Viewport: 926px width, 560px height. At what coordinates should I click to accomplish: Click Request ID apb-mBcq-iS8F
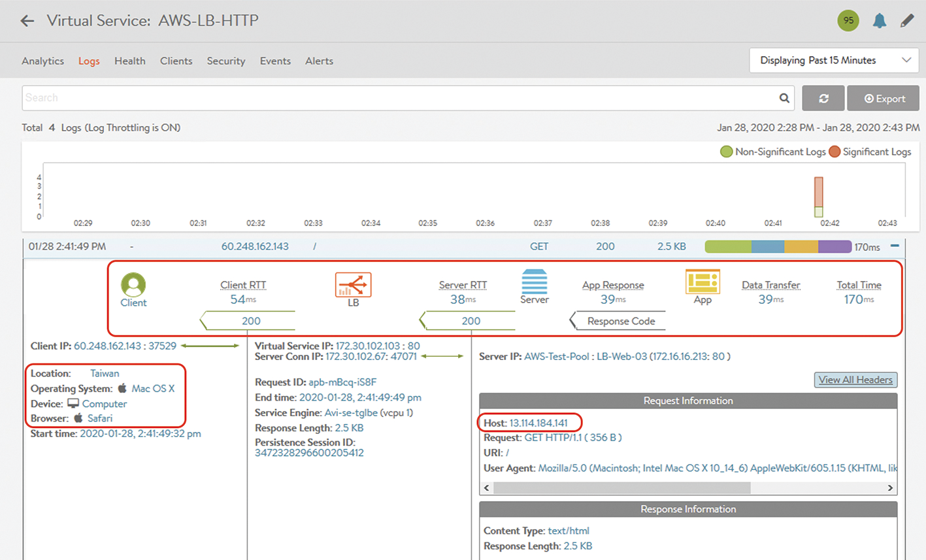pyautogui.click(x=342, y=382)
